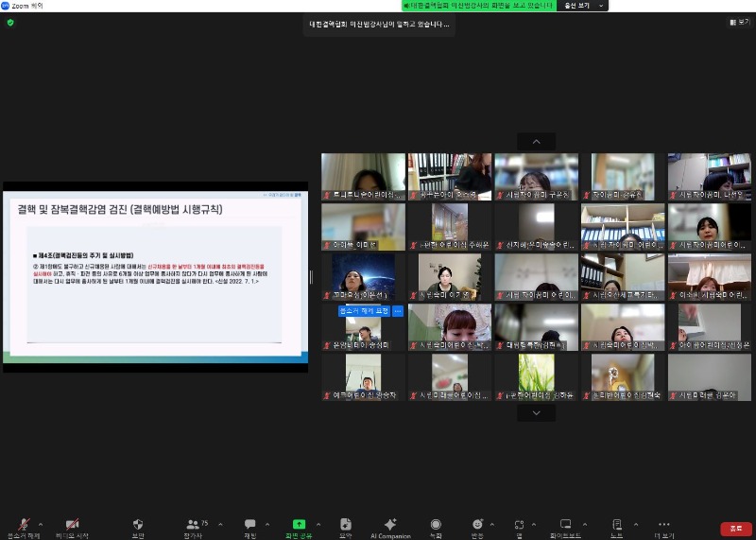Expand audio options arrow beside microphone
Viewport: 756px width, 540px height.
tap(41, 523)
